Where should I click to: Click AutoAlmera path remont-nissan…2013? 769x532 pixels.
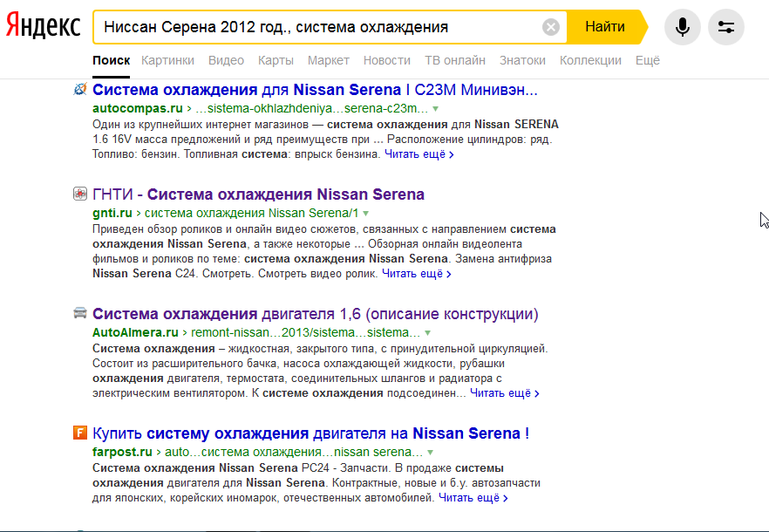(305, 332)
